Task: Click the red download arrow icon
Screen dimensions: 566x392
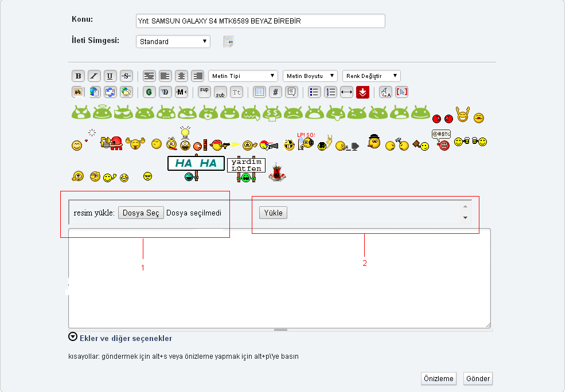Action: 362,92
